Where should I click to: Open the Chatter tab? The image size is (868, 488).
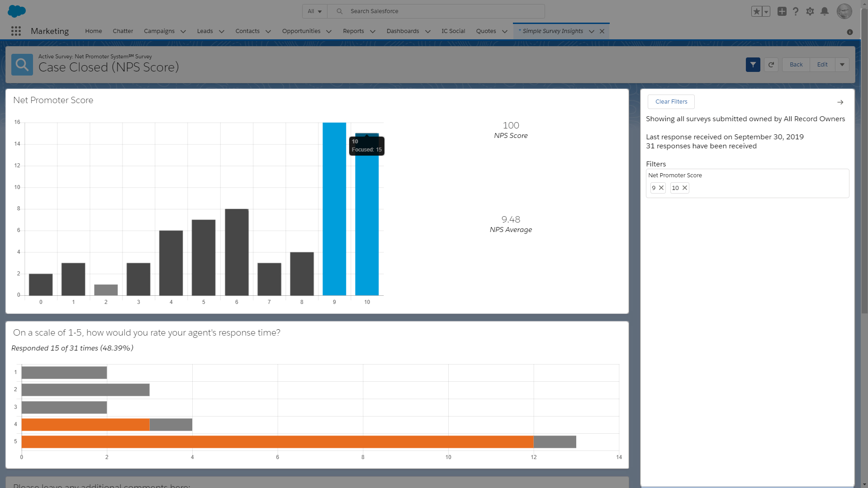(x=123, y=31)
